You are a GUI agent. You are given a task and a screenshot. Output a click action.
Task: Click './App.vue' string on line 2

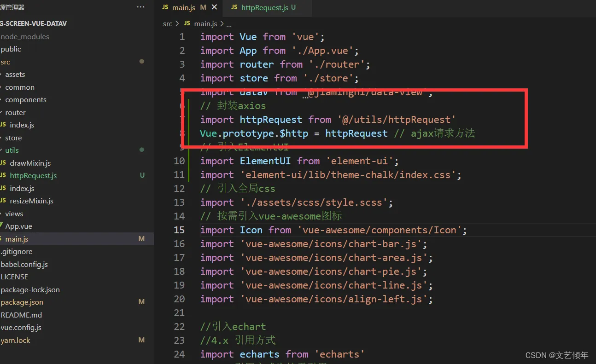coord(322,51)
